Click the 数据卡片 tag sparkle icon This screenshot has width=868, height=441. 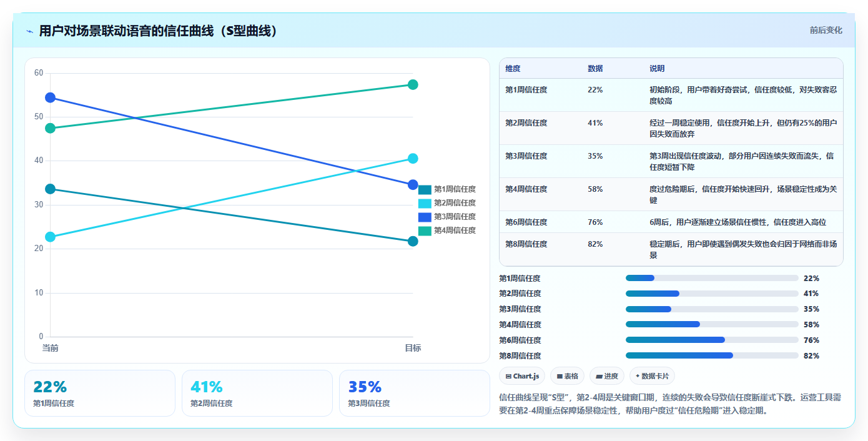pos(638,376)
